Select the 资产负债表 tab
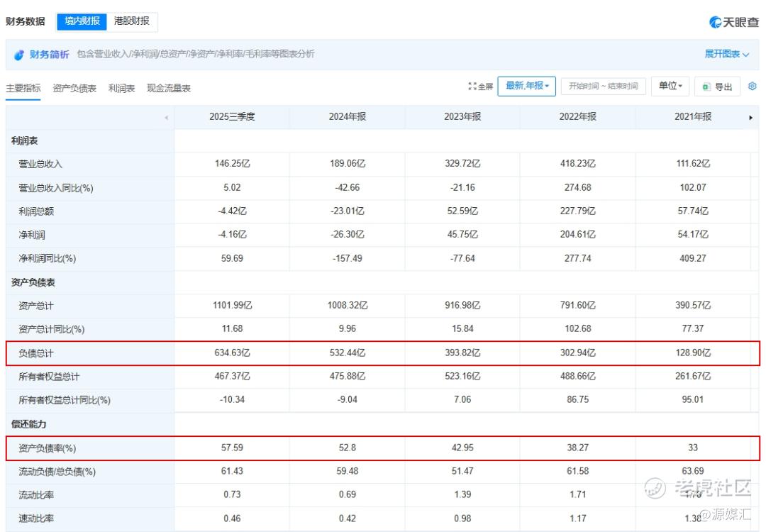Viewport: 766px width, 532px height. tap(74, 89)
